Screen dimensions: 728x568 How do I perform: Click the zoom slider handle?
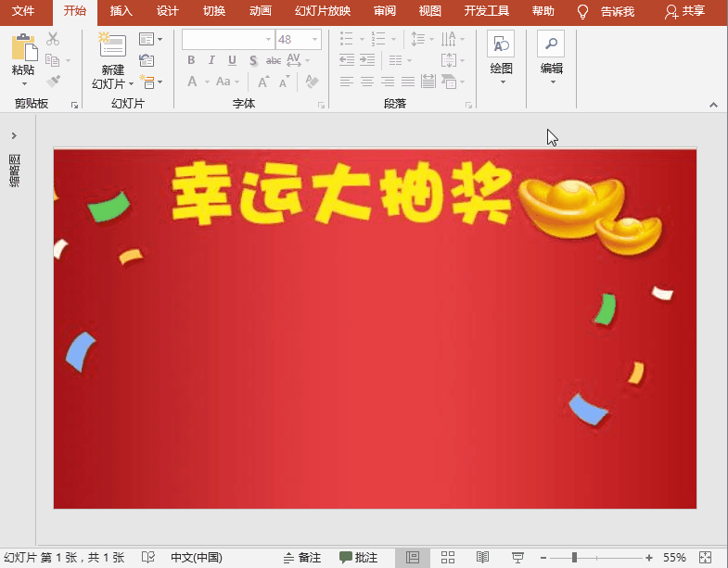pyautogui.click(x=574, y=557)
